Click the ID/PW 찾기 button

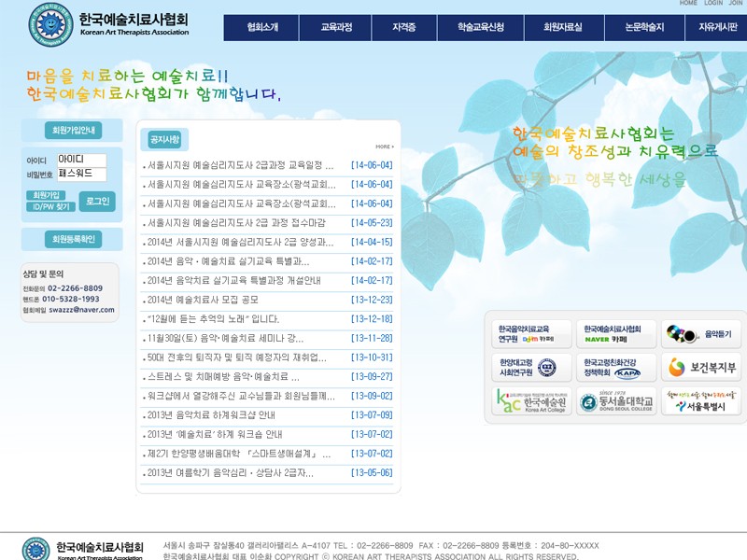[49, 207]
